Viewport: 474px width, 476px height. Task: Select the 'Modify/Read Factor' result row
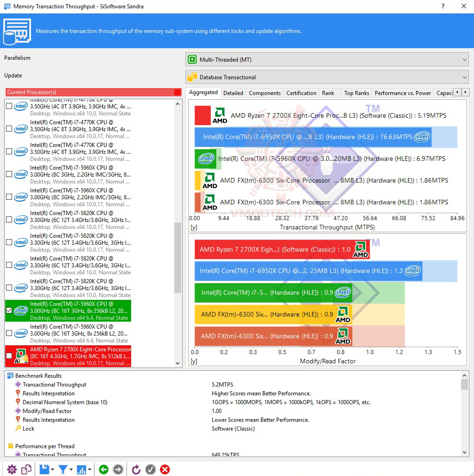point(233,411)
